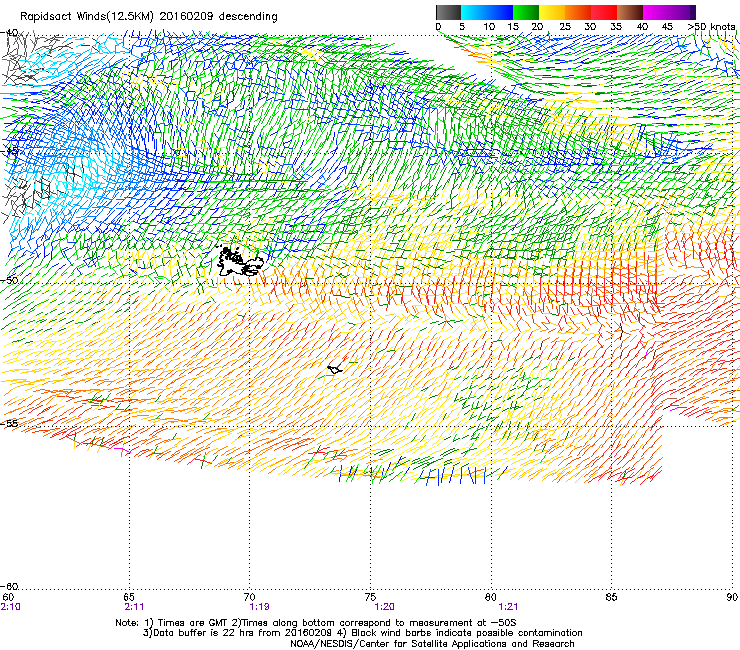Image resolution: width=740 pixels, height=650 pixels.
Task: Click the 'Rapidscat Winds(12.5KM)' title text
Action: (87, 17)
